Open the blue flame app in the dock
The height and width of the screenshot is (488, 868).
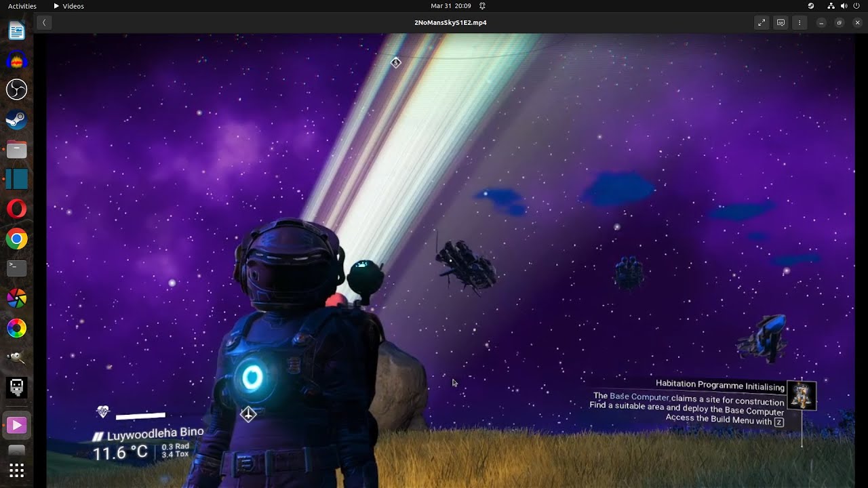(17, 60)
